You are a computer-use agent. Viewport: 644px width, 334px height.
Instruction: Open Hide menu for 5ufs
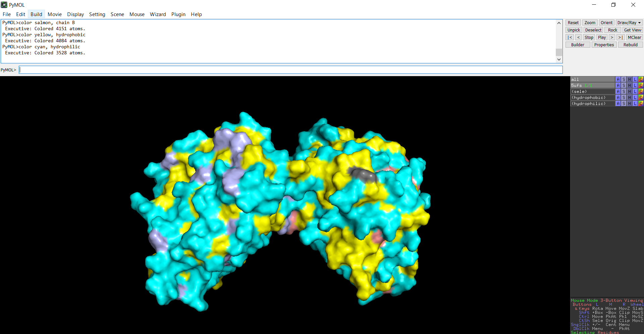coord(629,86)
